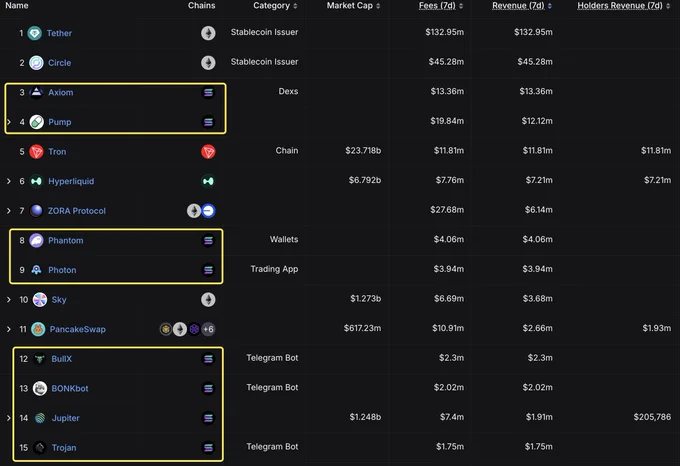Expand the Jupiter row
680x466 pixels.
pos(9,418)
